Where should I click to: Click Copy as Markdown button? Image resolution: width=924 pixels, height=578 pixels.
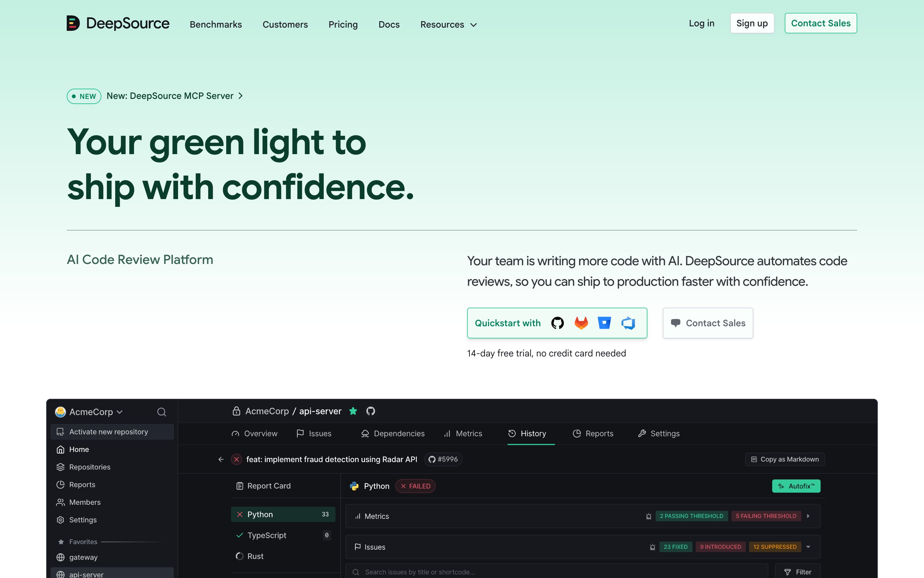click(x=785, y=459)
